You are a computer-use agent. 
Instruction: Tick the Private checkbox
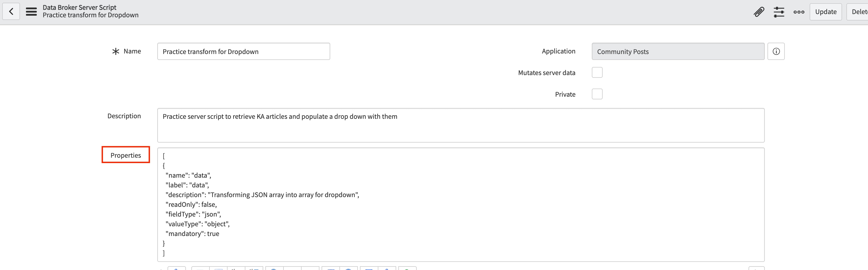click(597, 94)
